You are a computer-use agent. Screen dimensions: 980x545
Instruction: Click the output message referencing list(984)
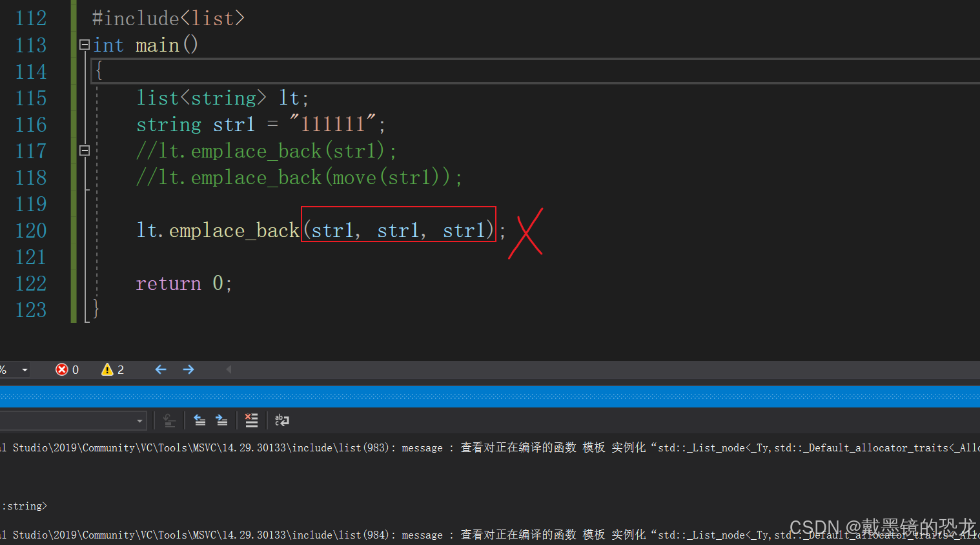point(490,535)
